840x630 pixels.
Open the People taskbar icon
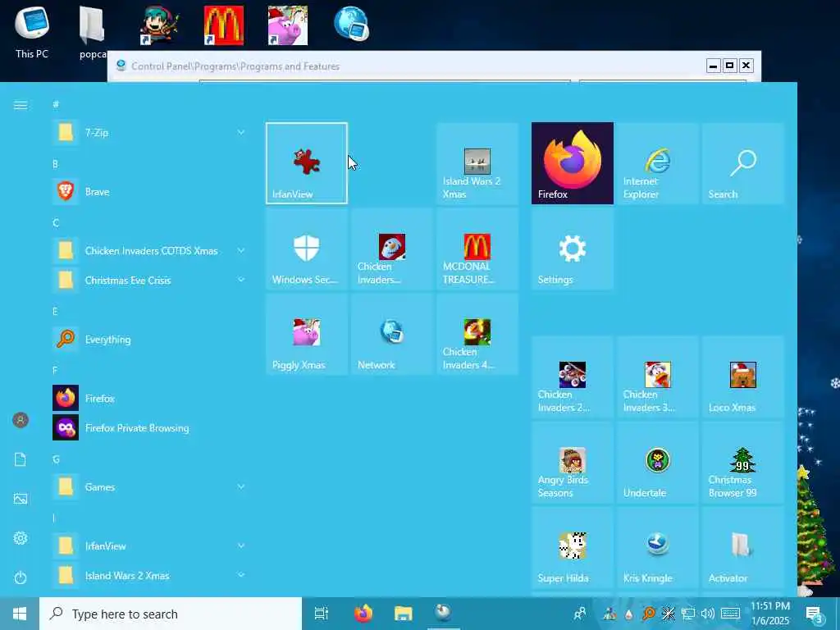click(580, 614)
